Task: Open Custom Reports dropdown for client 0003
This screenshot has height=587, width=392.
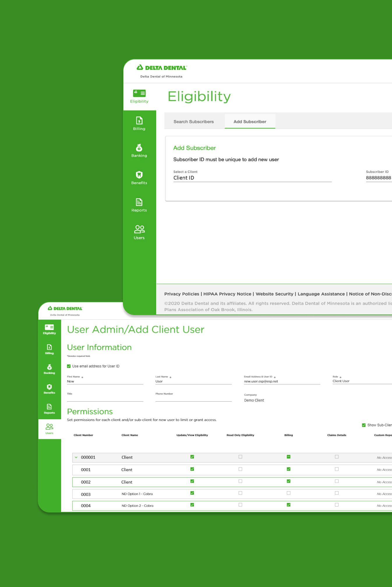Action: pos(384,494)
